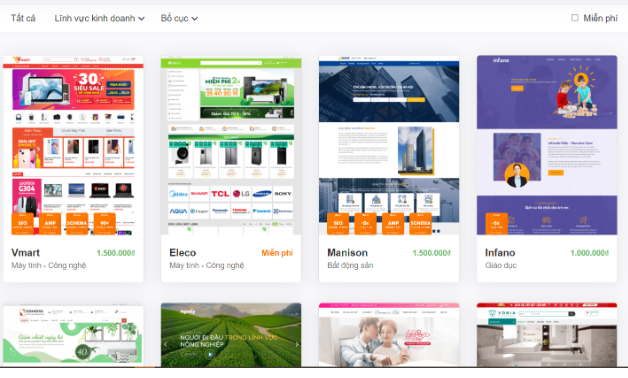Viewport: 628px width, 378px height.
Task: Click the Eleco template title
Action: click(183, 253)
